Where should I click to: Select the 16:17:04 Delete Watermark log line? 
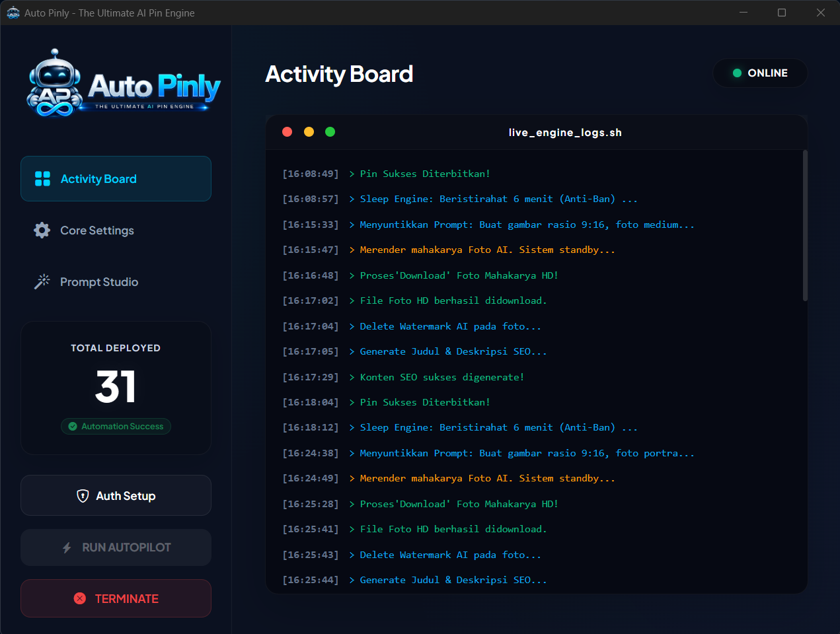pos(412,326)
